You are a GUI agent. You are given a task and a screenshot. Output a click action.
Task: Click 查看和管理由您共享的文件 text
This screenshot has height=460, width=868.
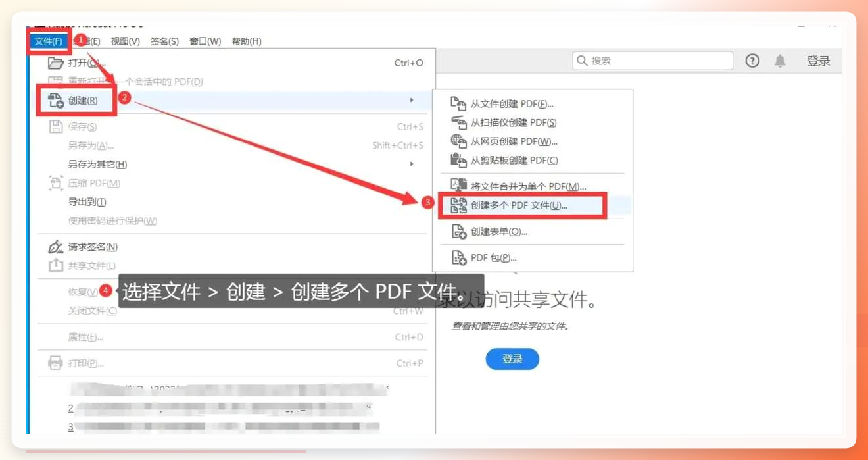(x=510, y=326)
